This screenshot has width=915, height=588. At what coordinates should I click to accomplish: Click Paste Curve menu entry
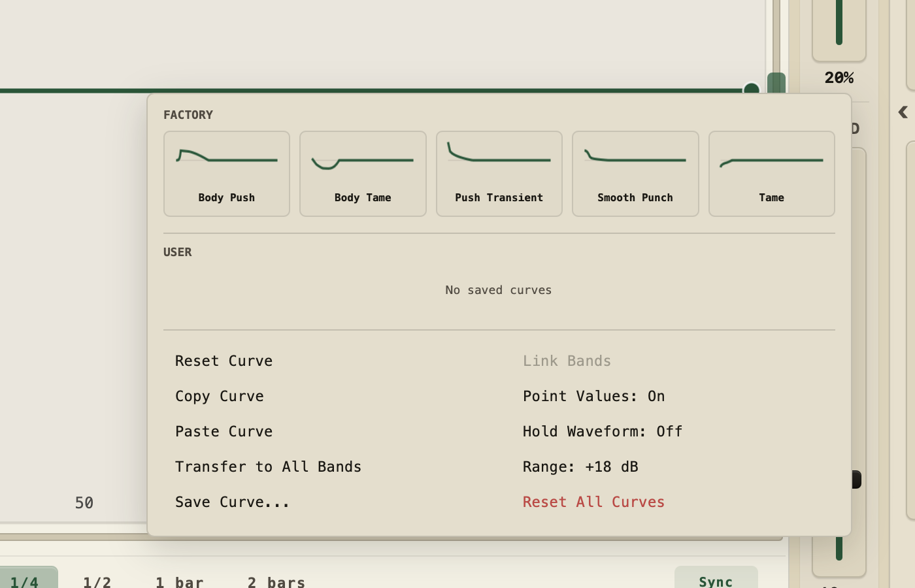click(x=224, y=431)
